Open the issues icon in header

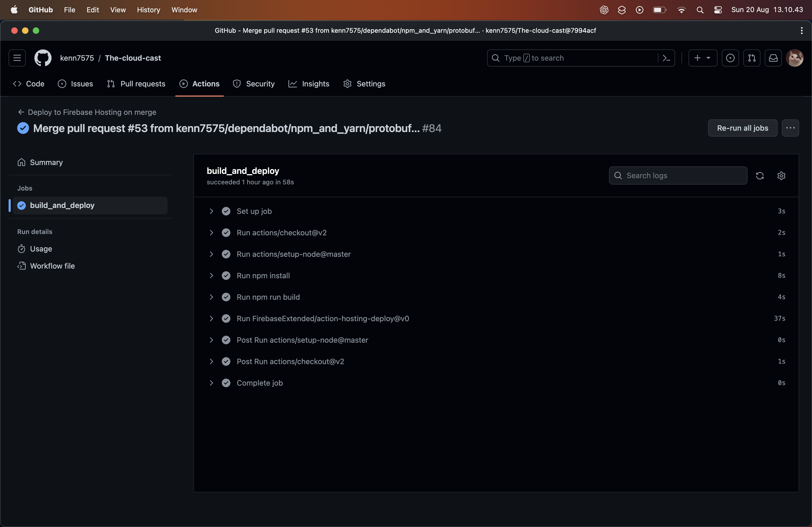[730, 58]
